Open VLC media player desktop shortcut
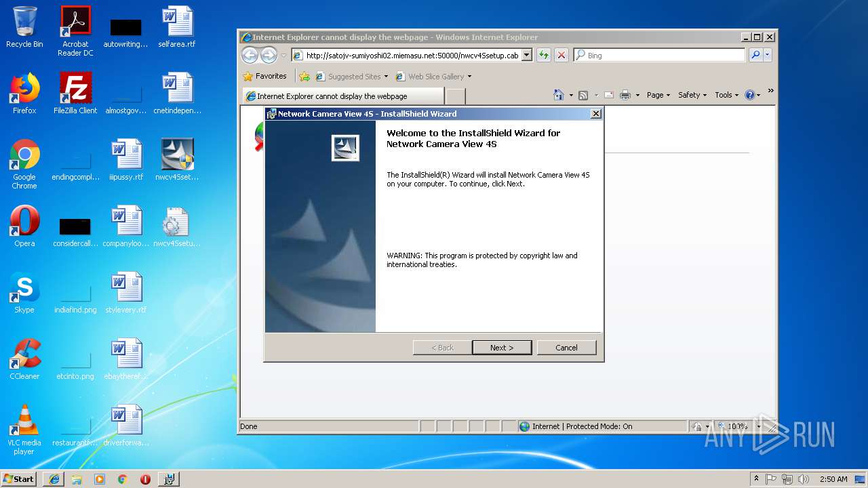The width and height of the screenshot is (868, 488). point(24,430)
